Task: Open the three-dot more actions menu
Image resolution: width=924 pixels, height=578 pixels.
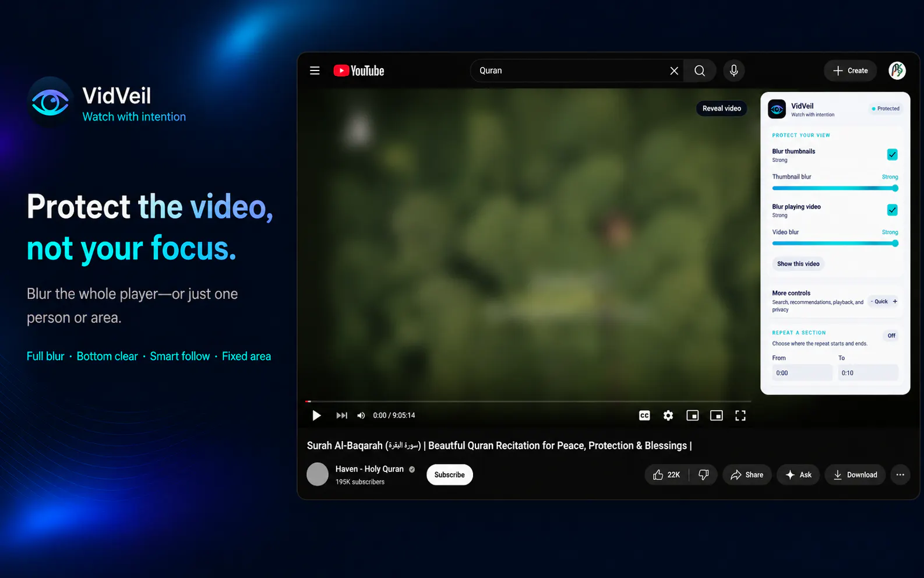Action: 900,475
